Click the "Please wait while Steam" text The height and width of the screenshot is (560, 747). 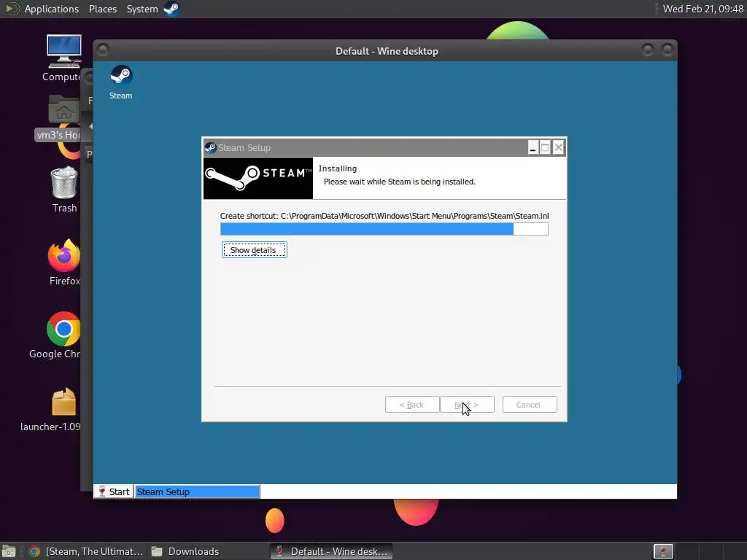pyautogui.click(x=399, y=182)
